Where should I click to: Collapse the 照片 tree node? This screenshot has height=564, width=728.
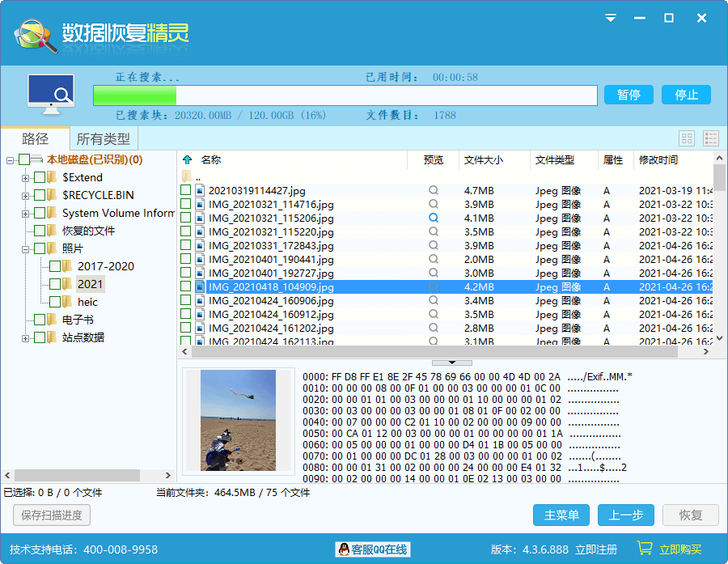[26, 249]
